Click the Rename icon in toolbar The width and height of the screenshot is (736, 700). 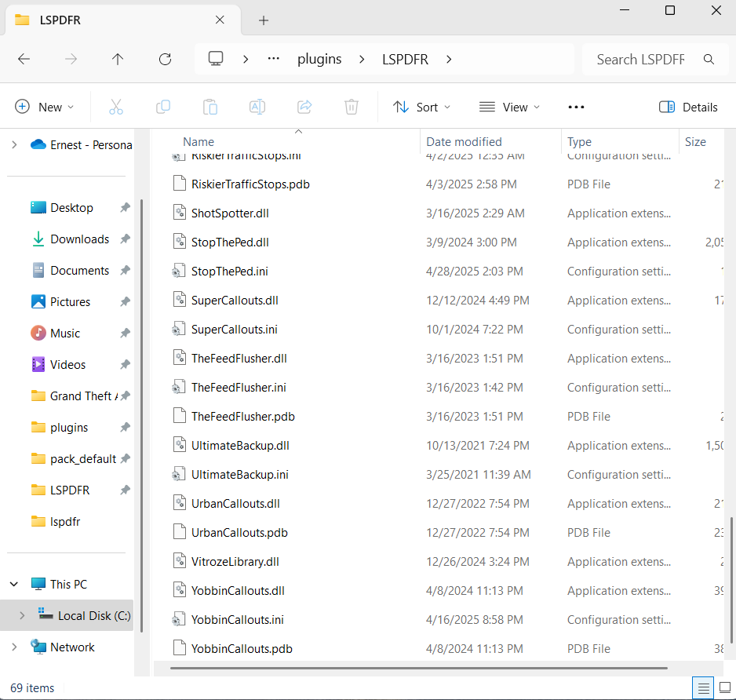[257, 107]
